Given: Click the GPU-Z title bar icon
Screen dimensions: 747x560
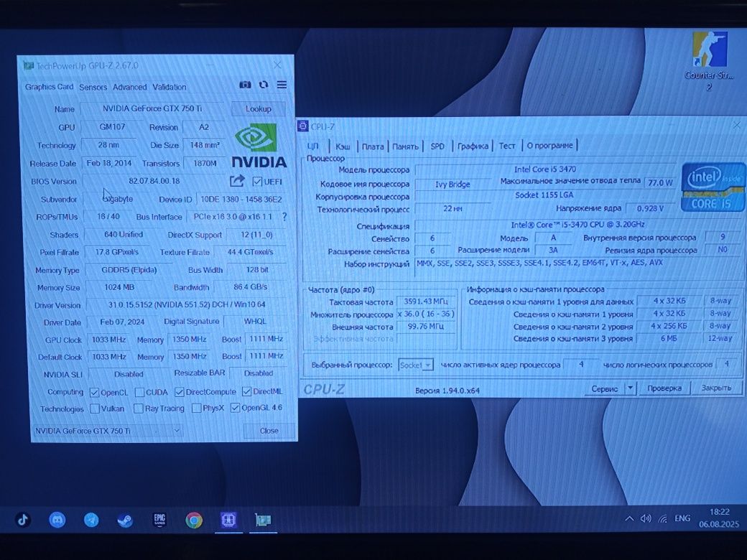Looking at the screenshot, I should pyautogui.click(x=29, y=65).
